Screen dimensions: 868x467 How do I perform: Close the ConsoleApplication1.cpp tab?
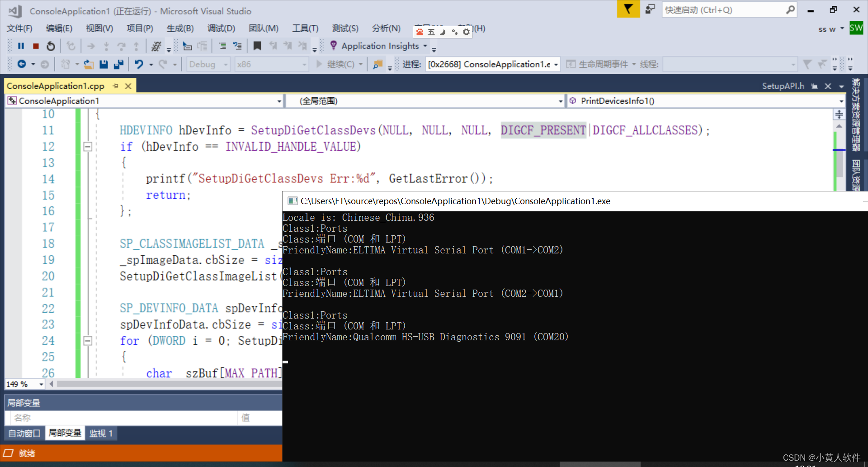pyautogui.click(x=128, y=86)
